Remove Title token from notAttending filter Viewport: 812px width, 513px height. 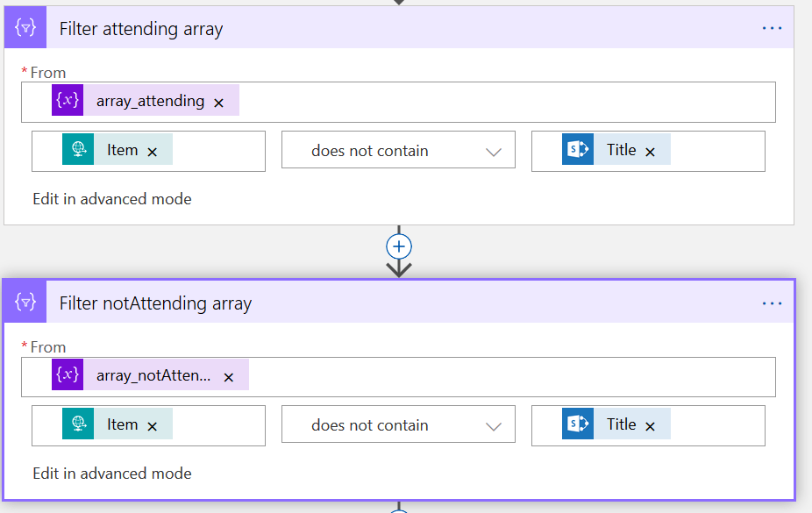point(651,426)
